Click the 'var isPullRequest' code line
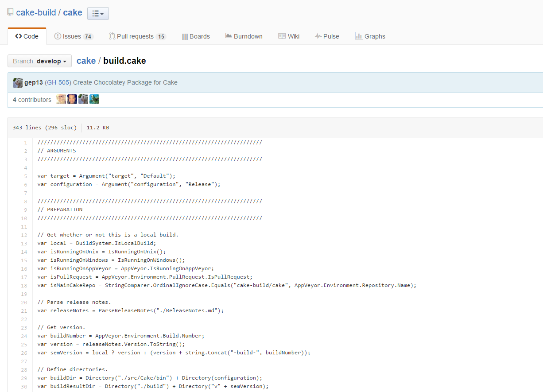The width and height of the screenshot is (543, 392). tap(145, 277)
